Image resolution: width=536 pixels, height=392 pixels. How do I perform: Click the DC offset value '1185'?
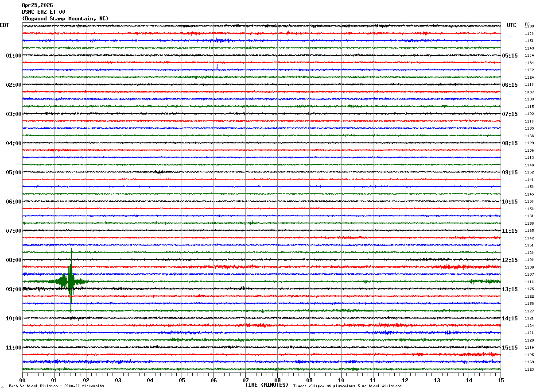point(529,129)
